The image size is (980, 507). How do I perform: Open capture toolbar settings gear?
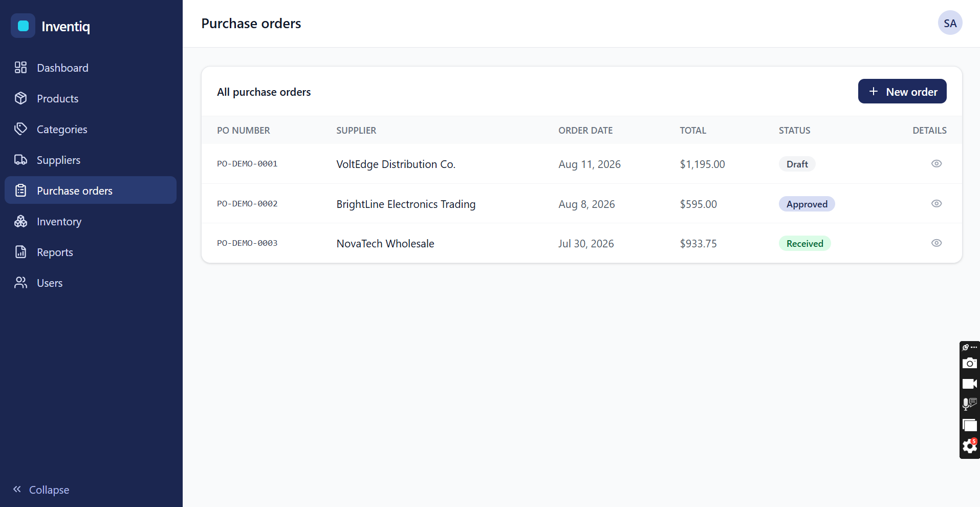pyautogui.click(x=969, y=446)
